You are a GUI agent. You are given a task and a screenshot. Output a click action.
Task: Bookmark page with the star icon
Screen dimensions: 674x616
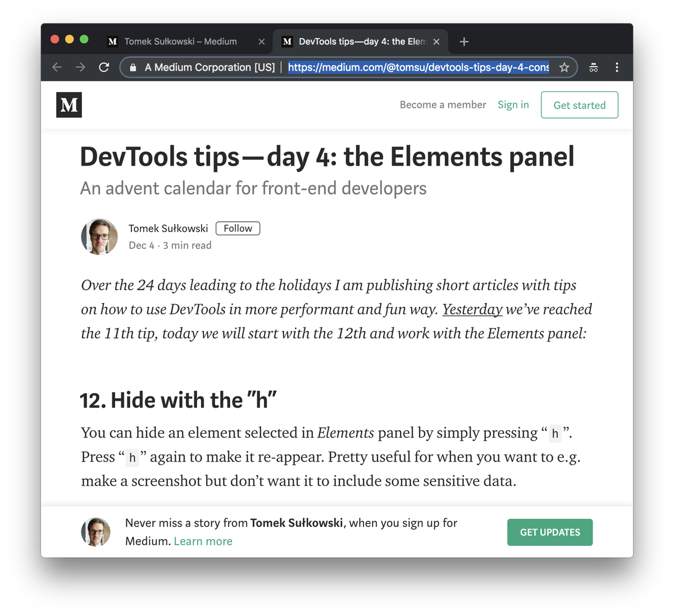564,67
